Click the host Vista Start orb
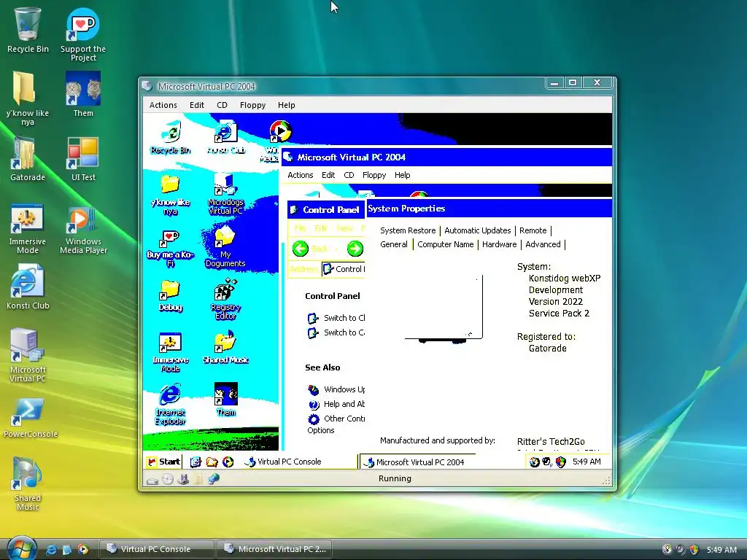Screen dimensions: 747x560 pyautogui.click(x=22, y=548)
